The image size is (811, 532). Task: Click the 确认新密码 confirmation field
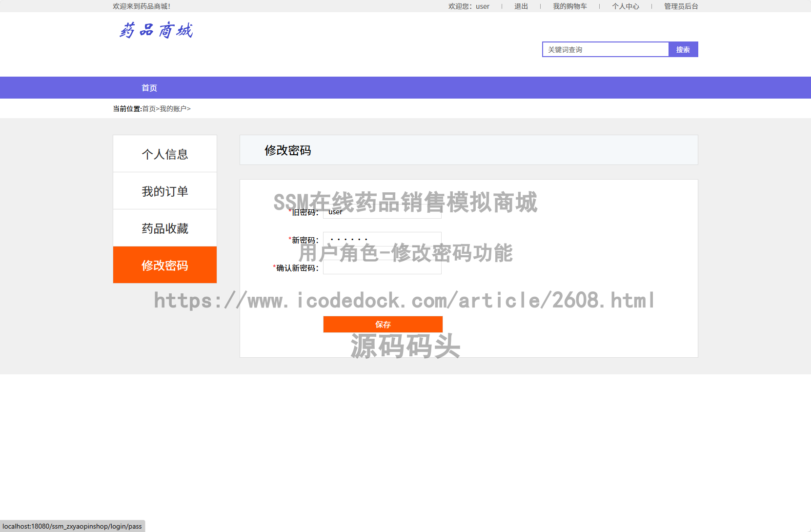pos(382,268)
